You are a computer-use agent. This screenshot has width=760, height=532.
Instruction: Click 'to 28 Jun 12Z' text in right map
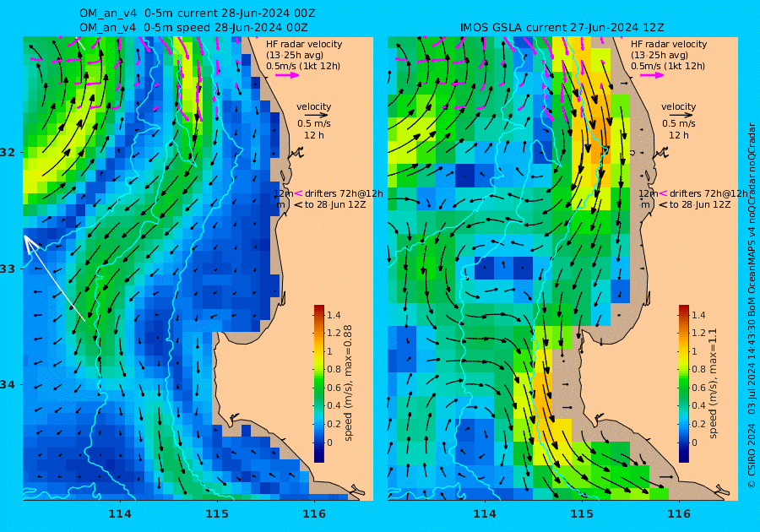(699, 205)
